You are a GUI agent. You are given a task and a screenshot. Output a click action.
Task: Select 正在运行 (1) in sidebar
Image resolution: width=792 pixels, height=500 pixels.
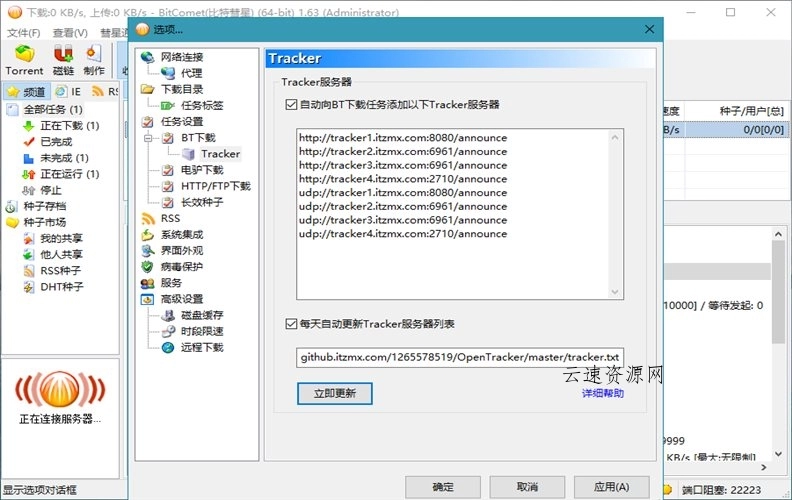(x=69, y=174)
